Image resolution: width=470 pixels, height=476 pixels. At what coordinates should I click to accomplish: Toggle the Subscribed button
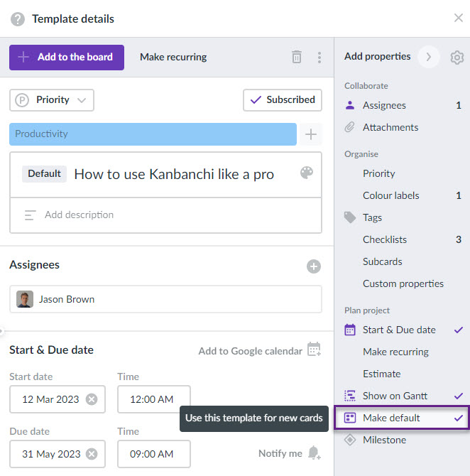(282, 100)
